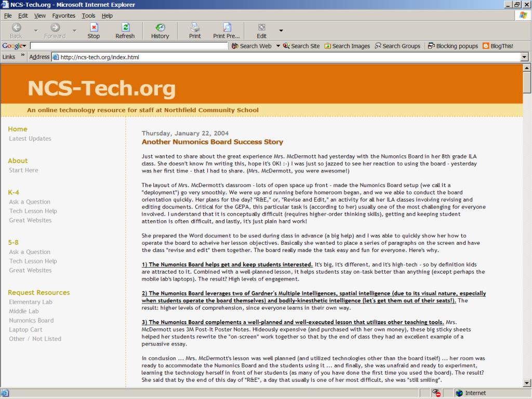This screenshot has width=532, height=399.
Task: Click Ask a Question under 5-8
Action: tap(30, 252)
